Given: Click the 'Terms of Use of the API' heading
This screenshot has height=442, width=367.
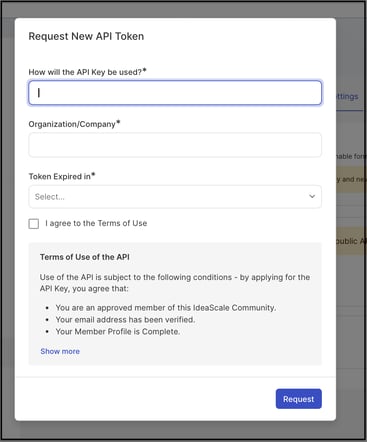Looking at the screenshot, I should point(85,257).
